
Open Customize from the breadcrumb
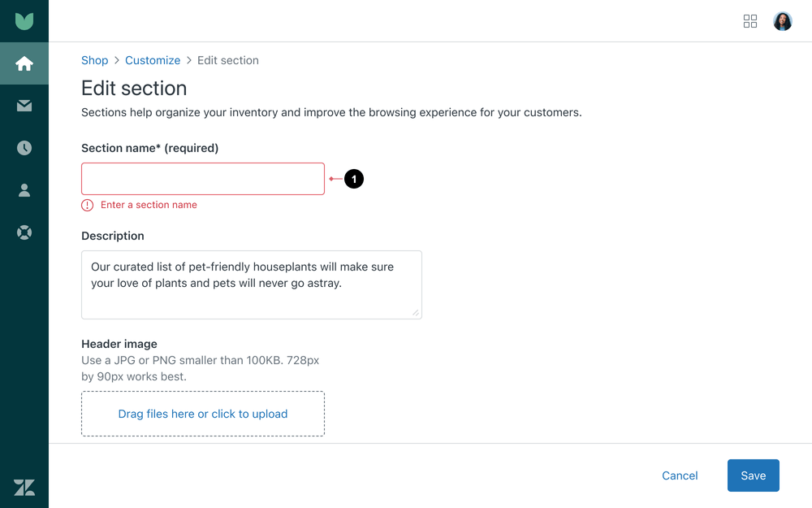pyautogui.click(x=153, y=60)
